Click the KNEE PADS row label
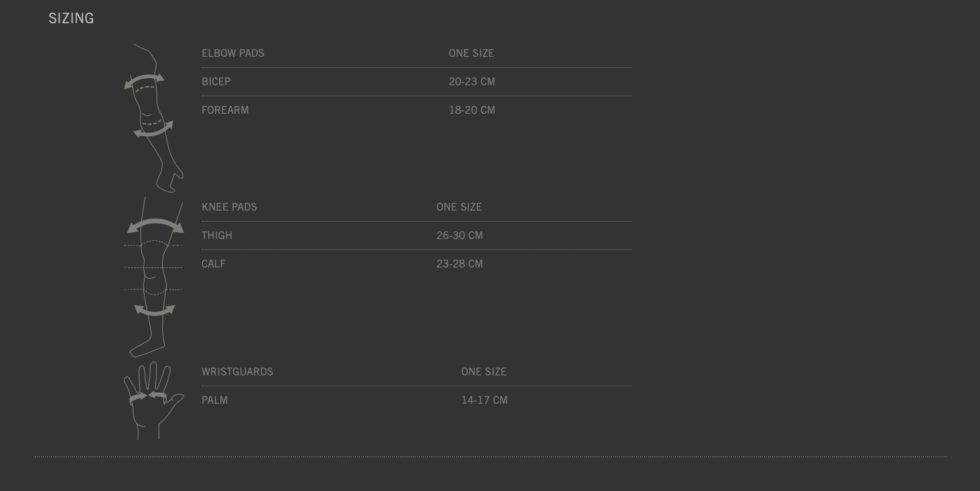 [229, 207]
